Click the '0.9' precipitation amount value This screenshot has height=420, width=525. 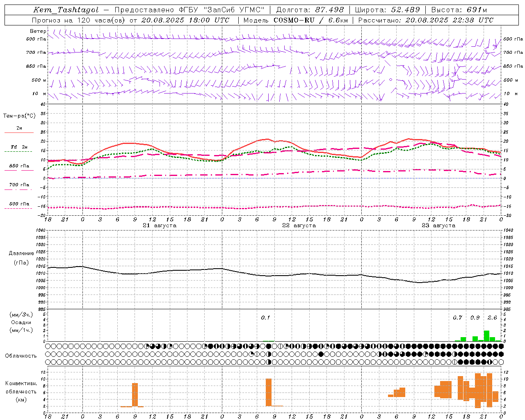475,317
